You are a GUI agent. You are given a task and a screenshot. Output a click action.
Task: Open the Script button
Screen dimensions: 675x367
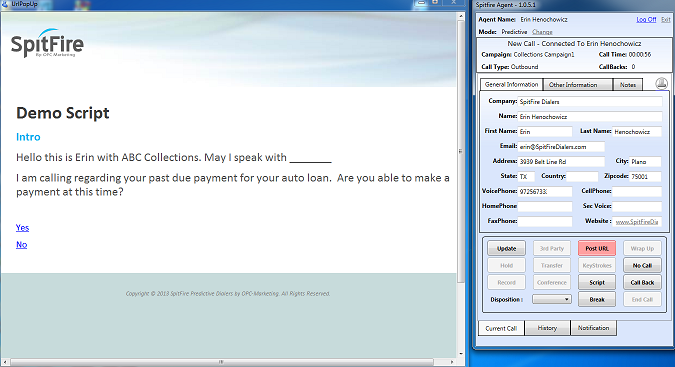[x=597, y=282]
